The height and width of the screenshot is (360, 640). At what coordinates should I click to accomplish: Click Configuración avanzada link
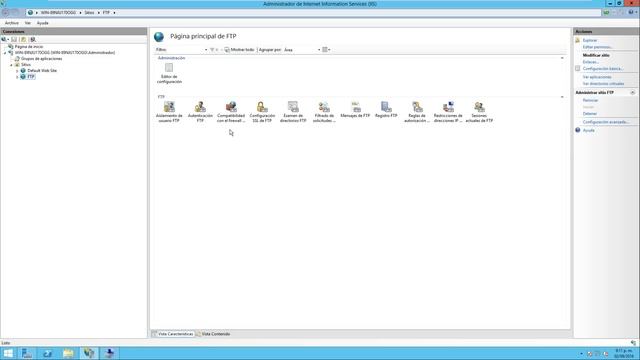pyautogui.click(x=606, y=122)
